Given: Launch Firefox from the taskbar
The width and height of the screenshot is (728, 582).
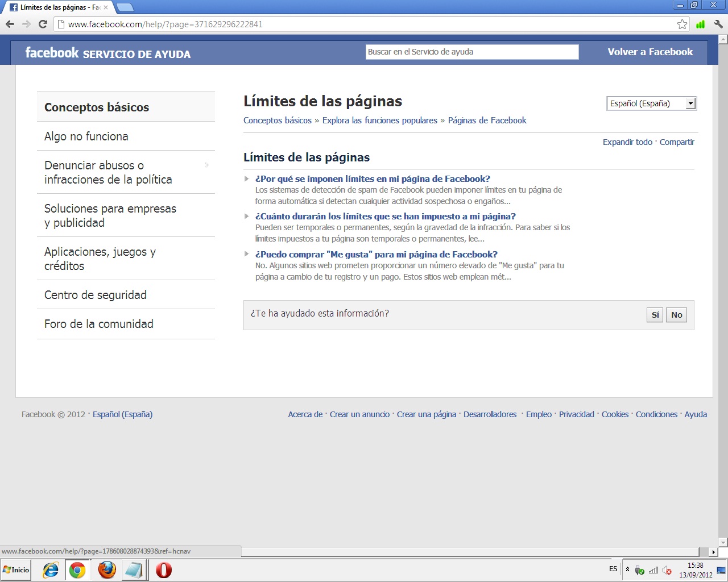Looking at the screenshot, I should coord(107,570).
